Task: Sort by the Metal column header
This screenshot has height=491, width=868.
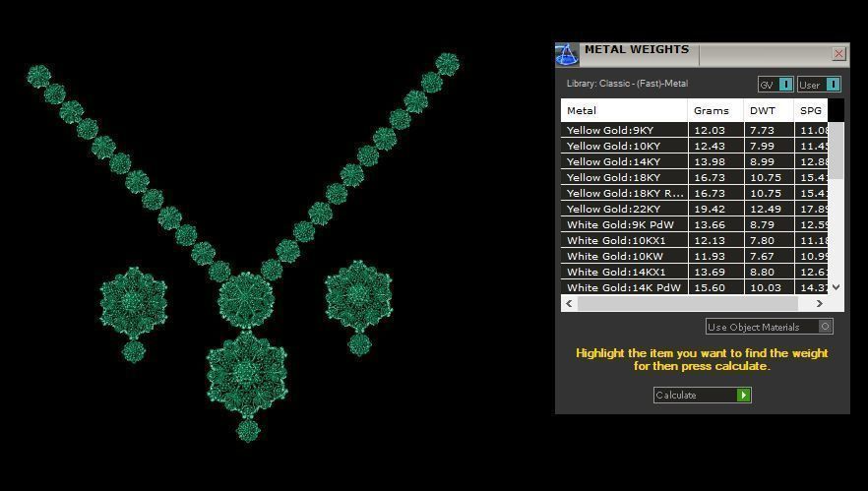Action: point(624,111)
